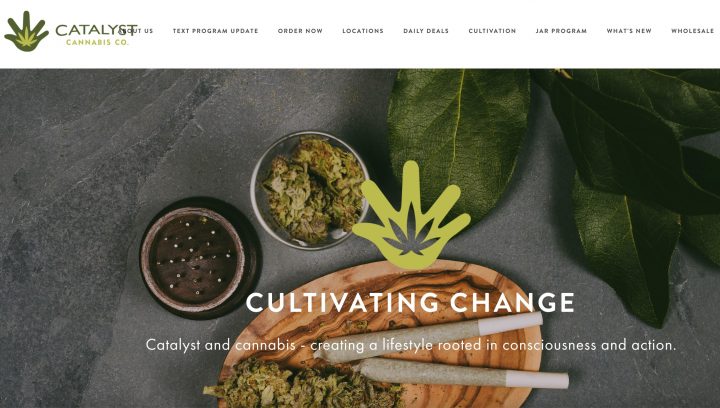
Task: Click the Cultivating Change headline
Action: point(410,302)
